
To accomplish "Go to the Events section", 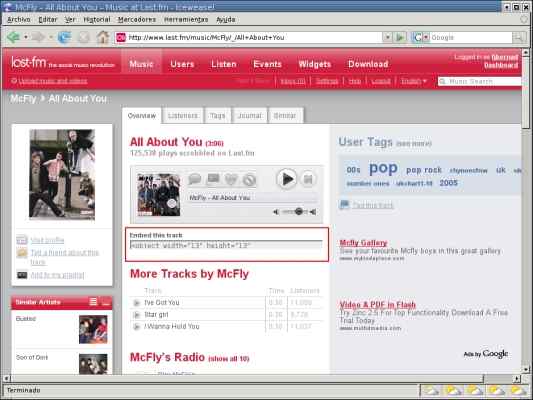I will point(267,64).
